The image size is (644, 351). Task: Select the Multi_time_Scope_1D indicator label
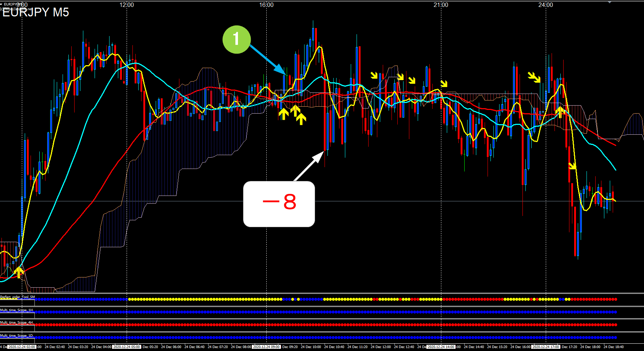coord(16,336)
